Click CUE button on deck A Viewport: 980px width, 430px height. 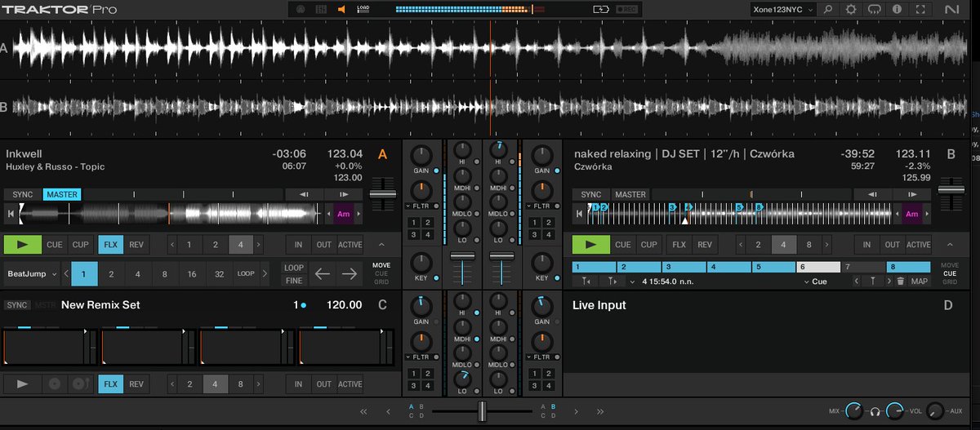(55, 244)
